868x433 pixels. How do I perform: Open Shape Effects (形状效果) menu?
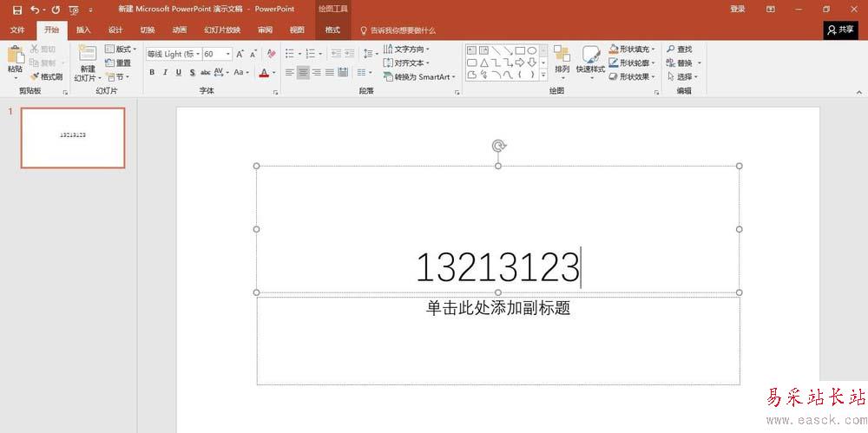point(632,76)
